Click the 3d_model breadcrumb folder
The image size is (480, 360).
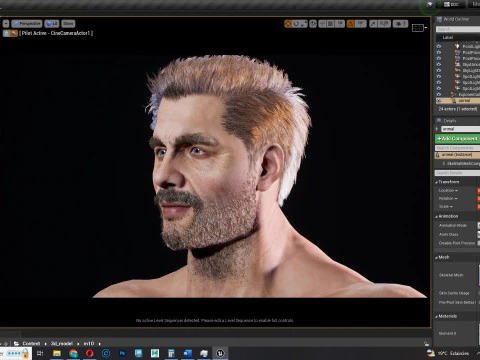coord(62,343)
